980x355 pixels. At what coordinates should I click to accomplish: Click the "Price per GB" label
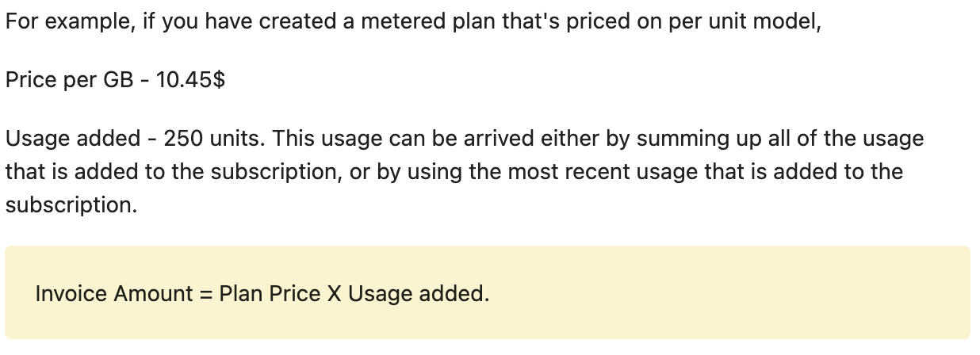tap(70, 80)
